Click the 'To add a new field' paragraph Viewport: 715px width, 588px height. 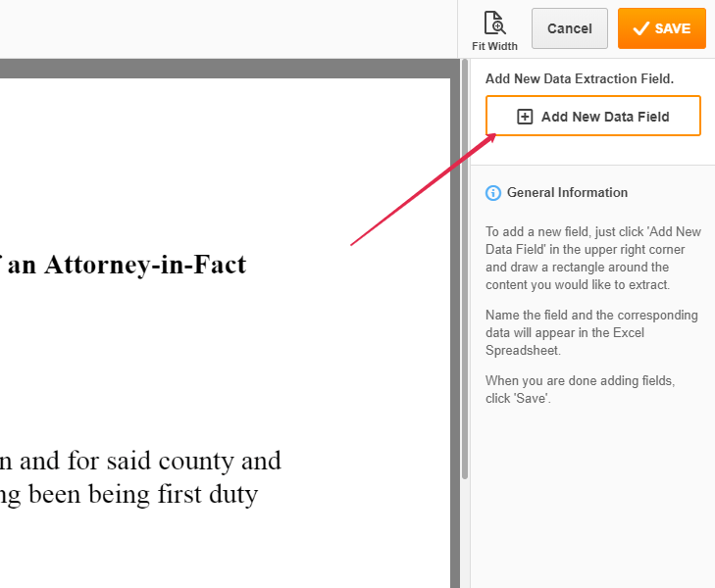pos(593,259)
